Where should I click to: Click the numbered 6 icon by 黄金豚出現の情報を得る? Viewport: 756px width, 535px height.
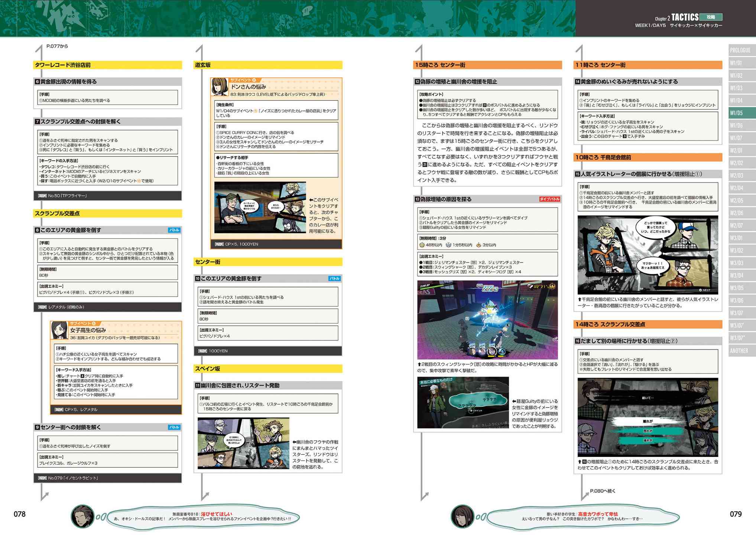click(x=37, y=82)
